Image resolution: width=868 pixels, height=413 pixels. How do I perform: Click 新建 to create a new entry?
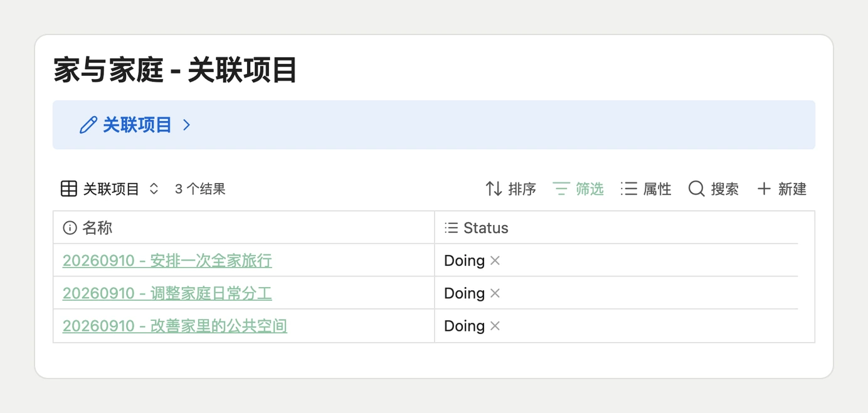[781, 189]
